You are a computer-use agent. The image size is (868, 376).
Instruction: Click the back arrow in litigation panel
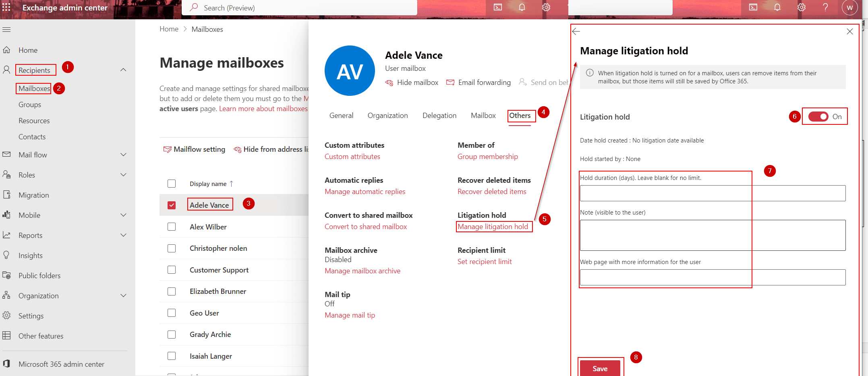pos(576,31)
